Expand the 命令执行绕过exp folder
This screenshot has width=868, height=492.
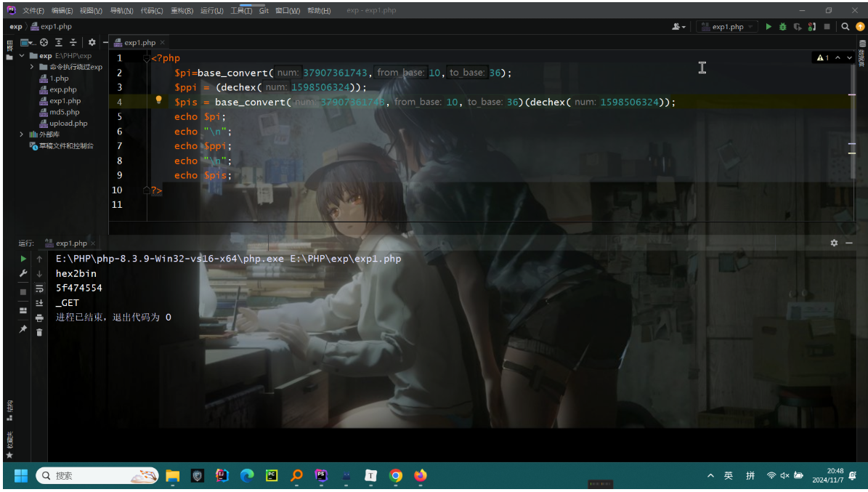click(31, 67)
